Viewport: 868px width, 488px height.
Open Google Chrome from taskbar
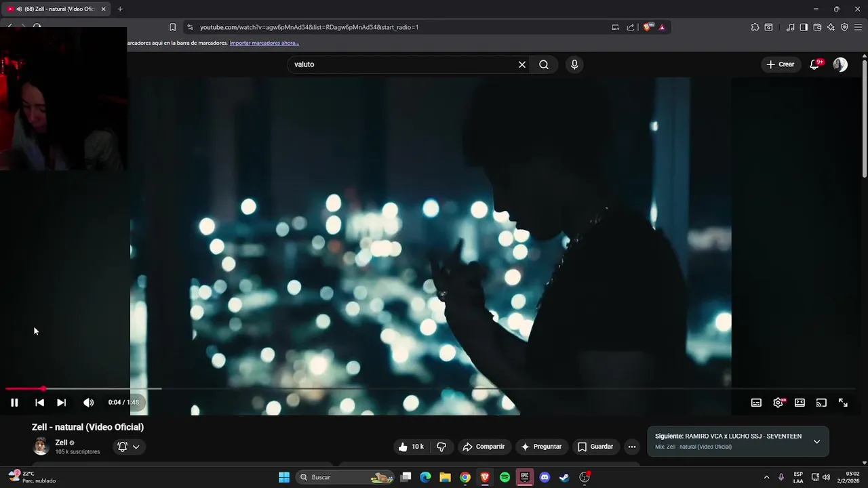click(465, 477)
